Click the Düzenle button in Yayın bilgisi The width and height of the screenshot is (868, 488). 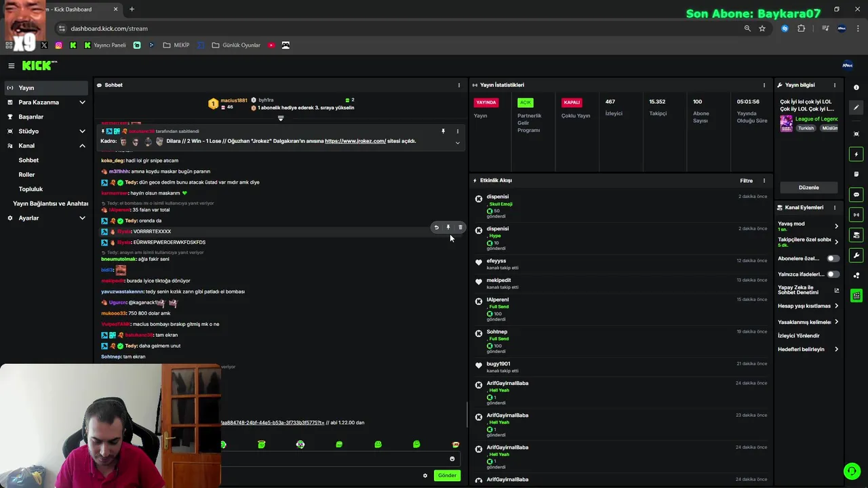808,188
